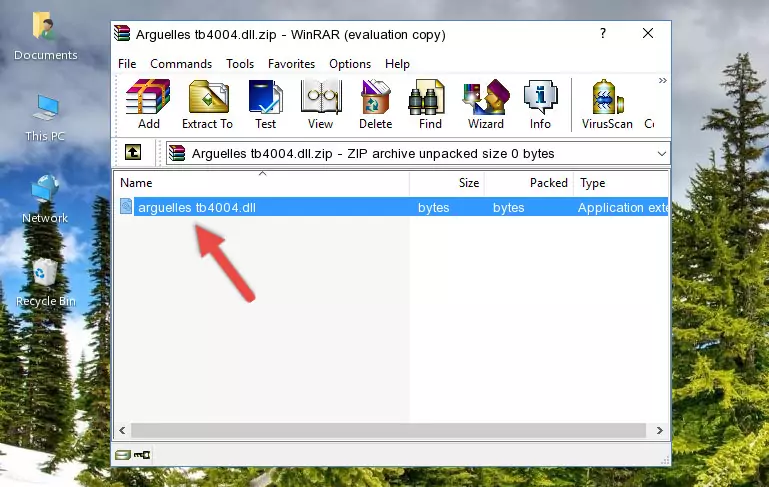Sort by the Packed column header

coord(529,183)
